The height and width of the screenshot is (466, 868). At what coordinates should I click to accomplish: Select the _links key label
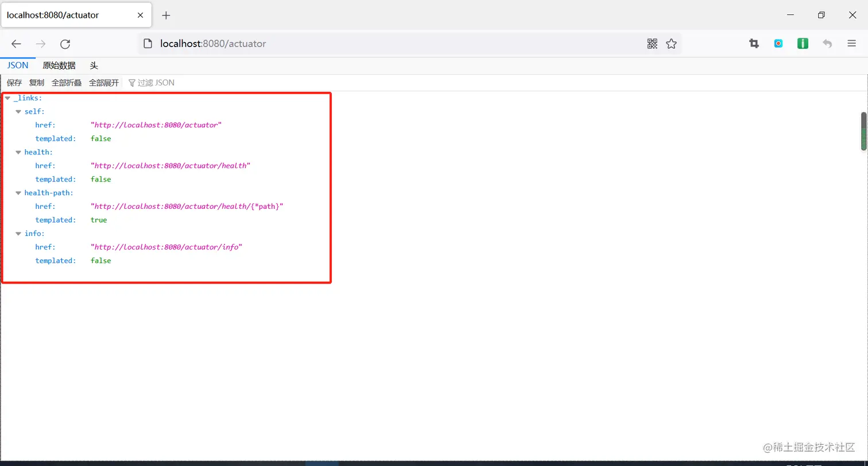(28, 98)
